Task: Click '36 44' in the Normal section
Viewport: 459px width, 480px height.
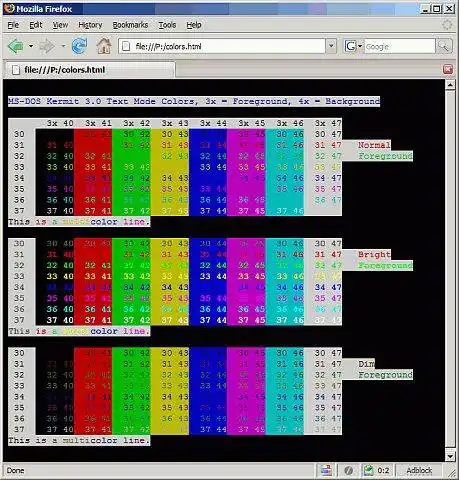Action: pos(213,200)
